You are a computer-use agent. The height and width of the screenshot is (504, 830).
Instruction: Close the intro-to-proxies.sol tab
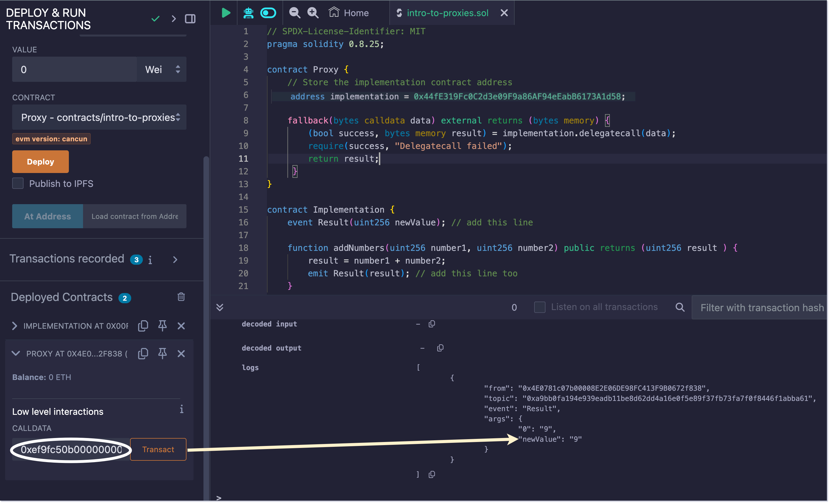click(x=504, y=13)
